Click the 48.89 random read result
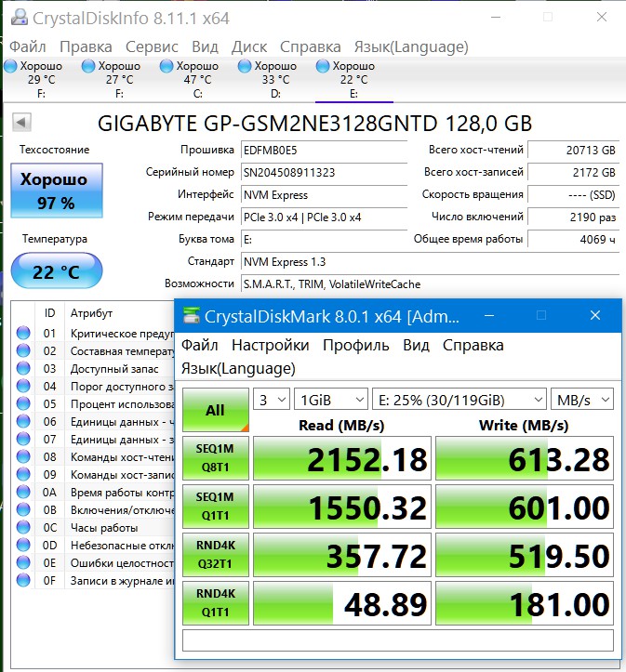Image resolution: width=626 pixels, height=672 pixels. point(342,603)
